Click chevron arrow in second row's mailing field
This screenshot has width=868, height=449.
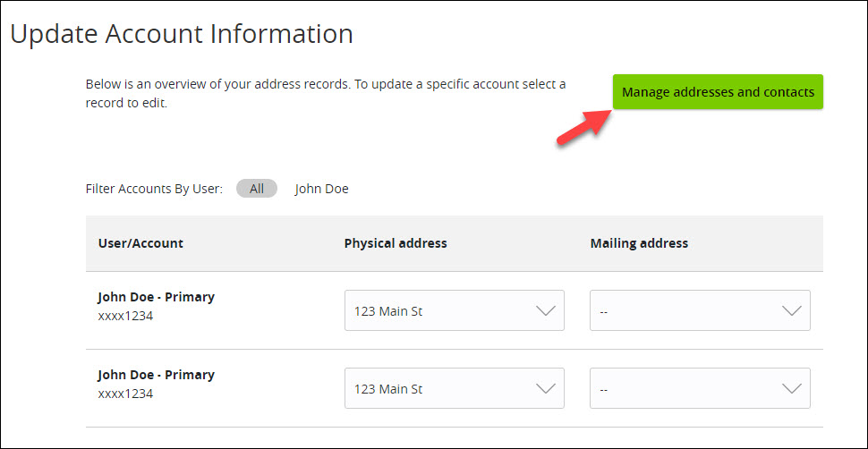(x=792, y=389)
